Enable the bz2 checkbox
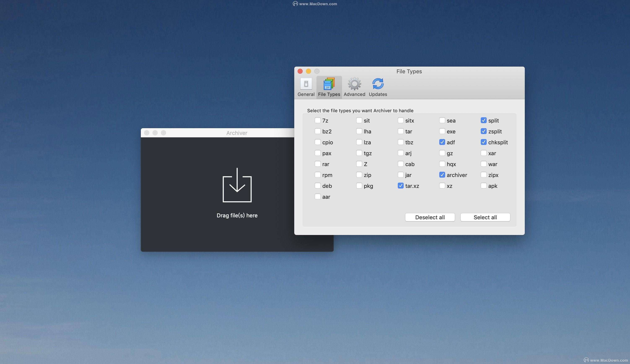 tap(318, 131)
